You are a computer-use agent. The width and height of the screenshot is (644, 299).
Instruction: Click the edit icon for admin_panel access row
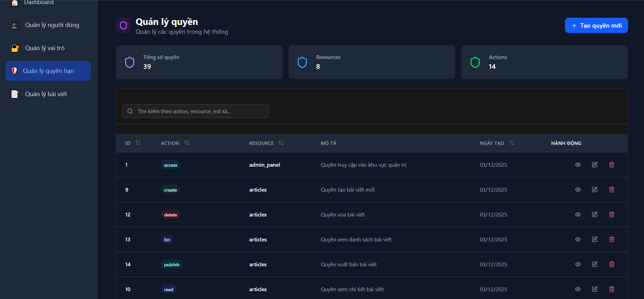[595, 165]
